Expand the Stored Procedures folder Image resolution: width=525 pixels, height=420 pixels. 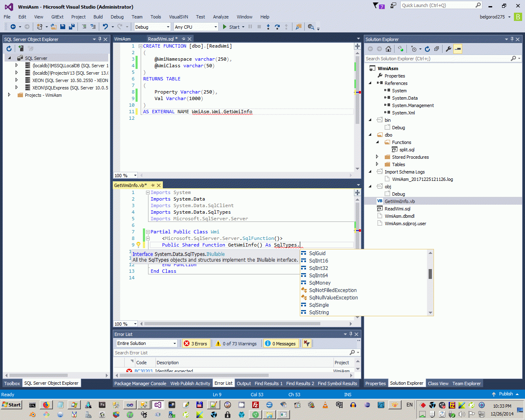[377, 157]
